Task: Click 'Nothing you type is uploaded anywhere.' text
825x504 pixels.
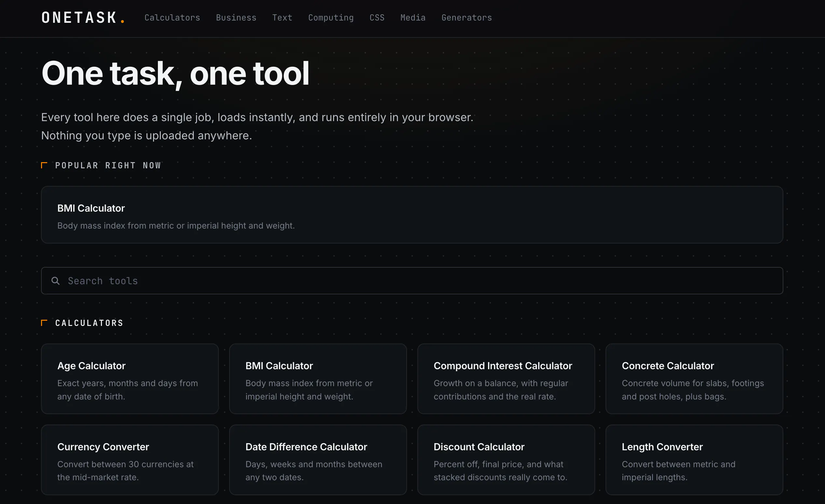Action: click(146, 135)
